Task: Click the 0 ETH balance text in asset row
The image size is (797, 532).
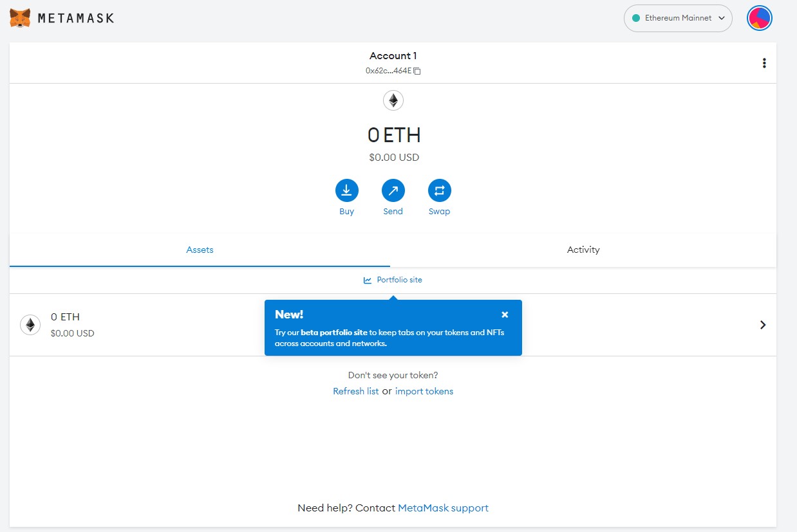Action: (65, 317)
